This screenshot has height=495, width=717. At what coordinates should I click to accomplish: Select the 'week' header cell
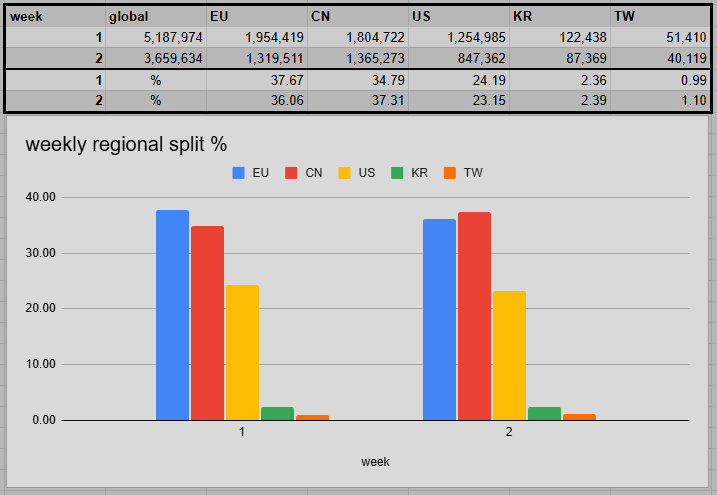(x=55, y=16)
